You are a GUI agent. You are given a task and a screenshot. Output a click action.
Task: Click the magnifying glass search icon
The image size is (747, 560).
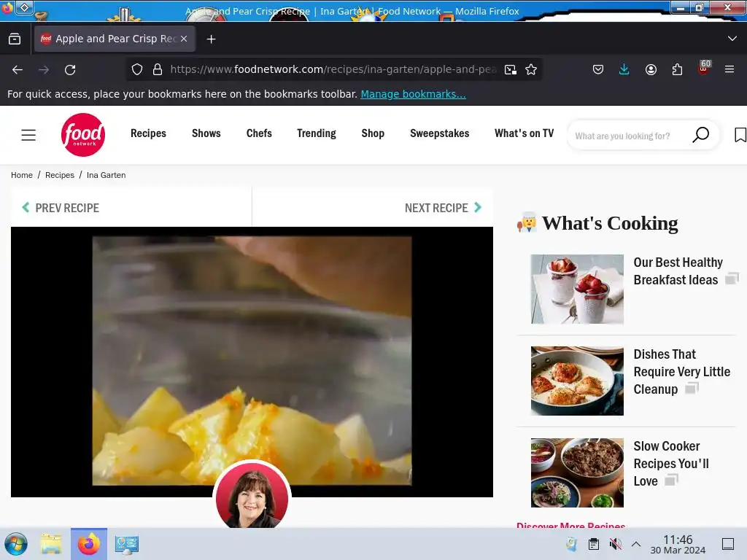point(701,135)
